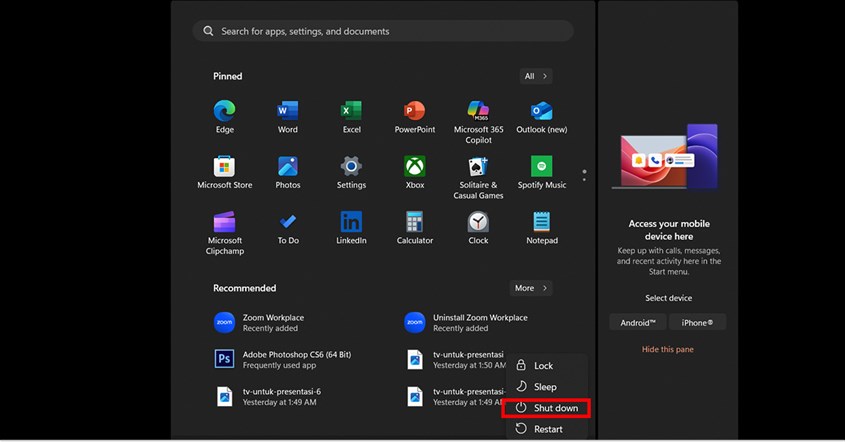845x442 pixels.
Task: Select Android device button
Action: [x=638, y=322]
